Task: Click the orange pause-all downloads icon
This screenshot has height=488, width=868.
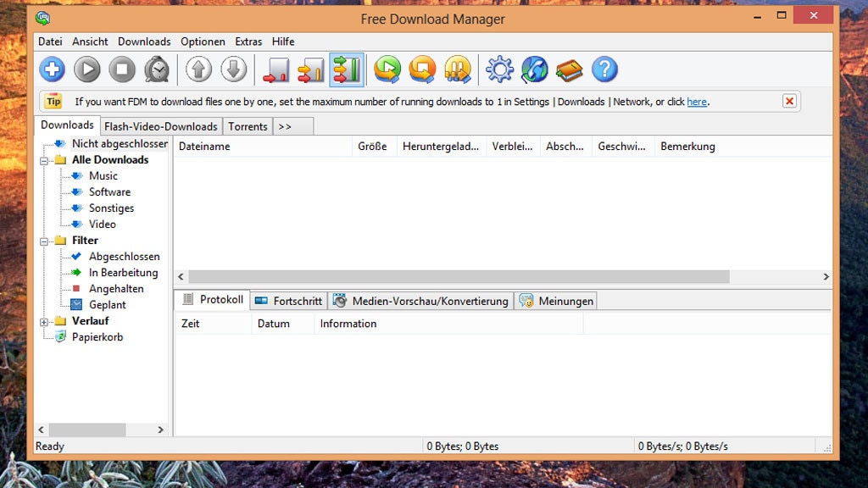Action: pos(458,69)
